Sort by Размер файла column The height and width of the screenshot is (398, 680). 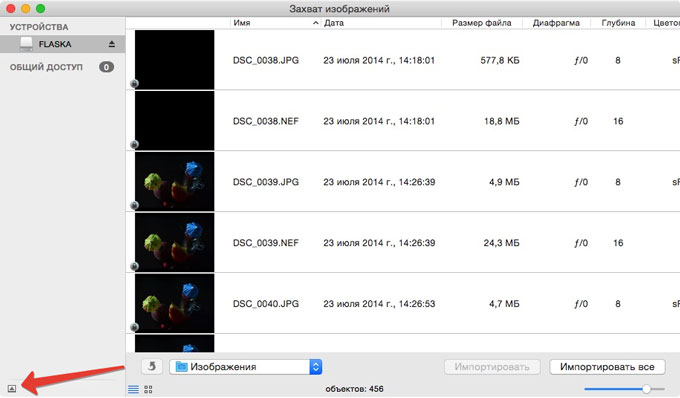tap(481, 23)
